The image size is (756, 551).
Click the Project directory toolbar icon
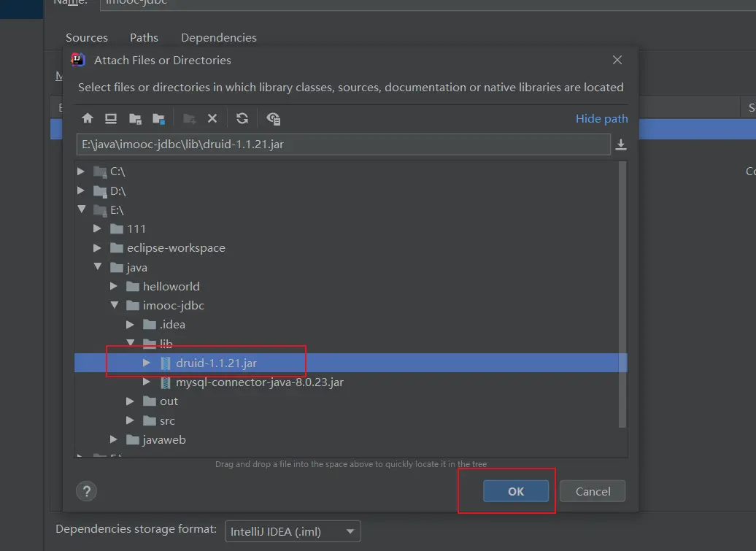135,118
